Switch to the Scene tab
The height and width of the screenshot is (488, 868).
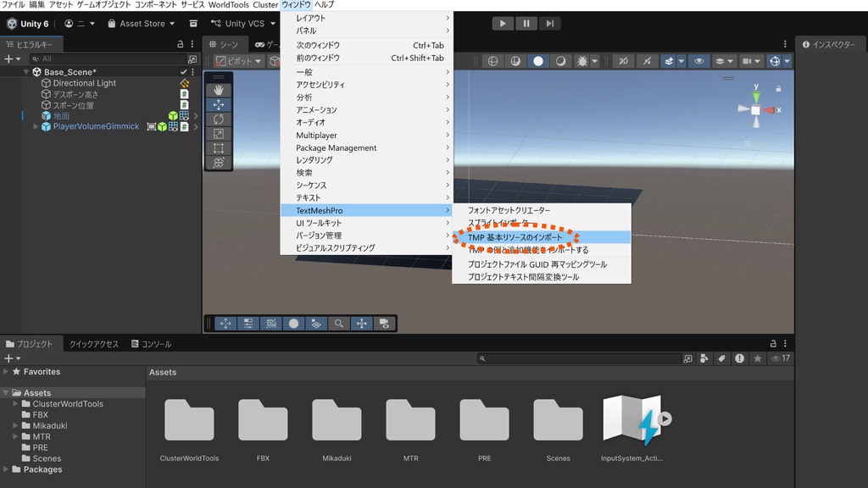coord(224,44)
